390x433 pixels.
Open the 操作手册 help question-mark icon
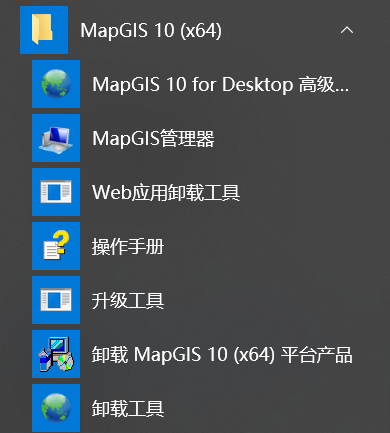56,246
